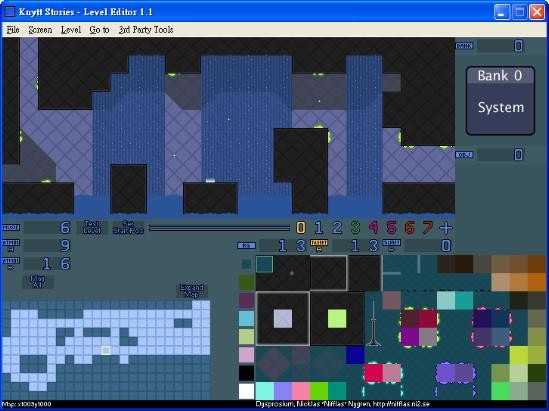Open the Level menu
Screen dimensions: 549x411
(x=71, y=30)
